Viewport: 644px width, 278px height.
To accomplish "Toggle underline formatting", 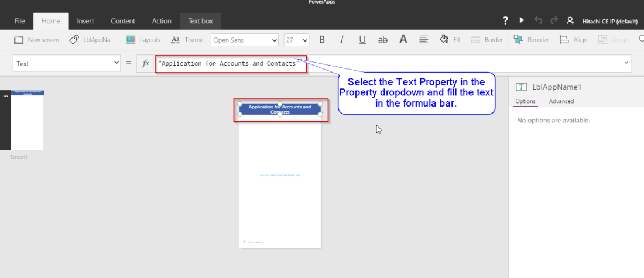I will [x=362, y=40].
